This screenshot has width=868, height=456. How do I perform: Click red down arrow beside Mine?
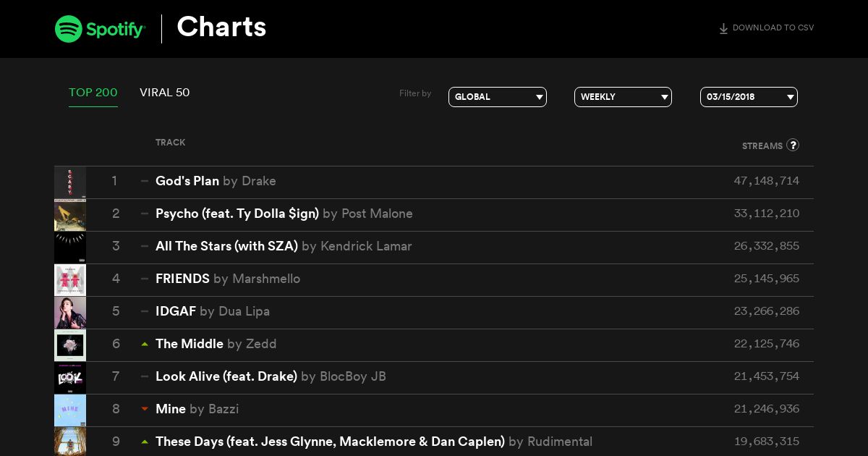click(145, 410)
